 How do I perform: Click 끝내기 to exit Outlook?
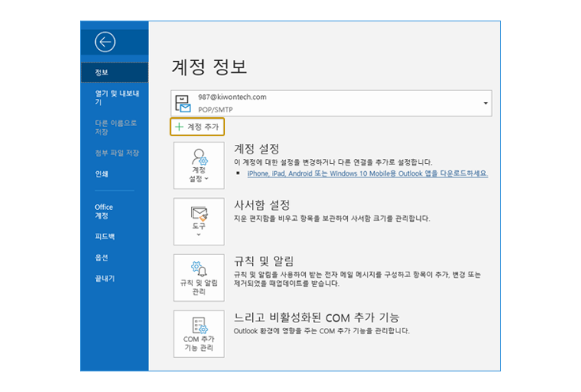[105, 279]
